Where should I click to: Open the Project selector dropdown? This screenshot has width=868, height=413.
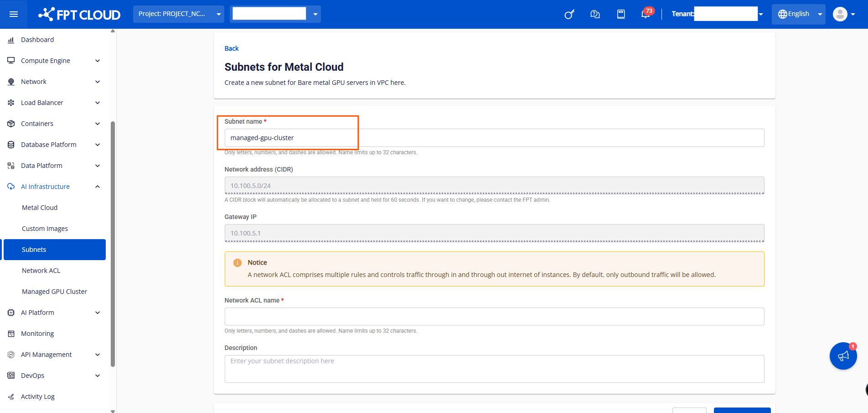point(179,14)
